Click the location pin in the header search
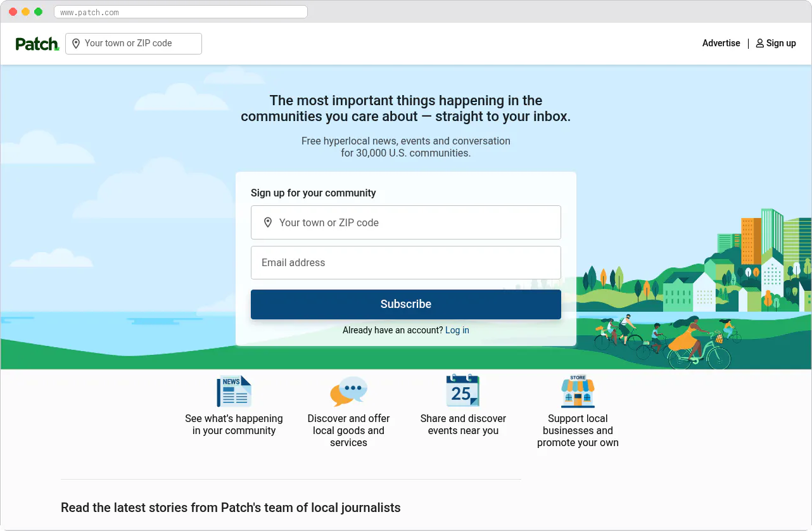 [76, 43]
